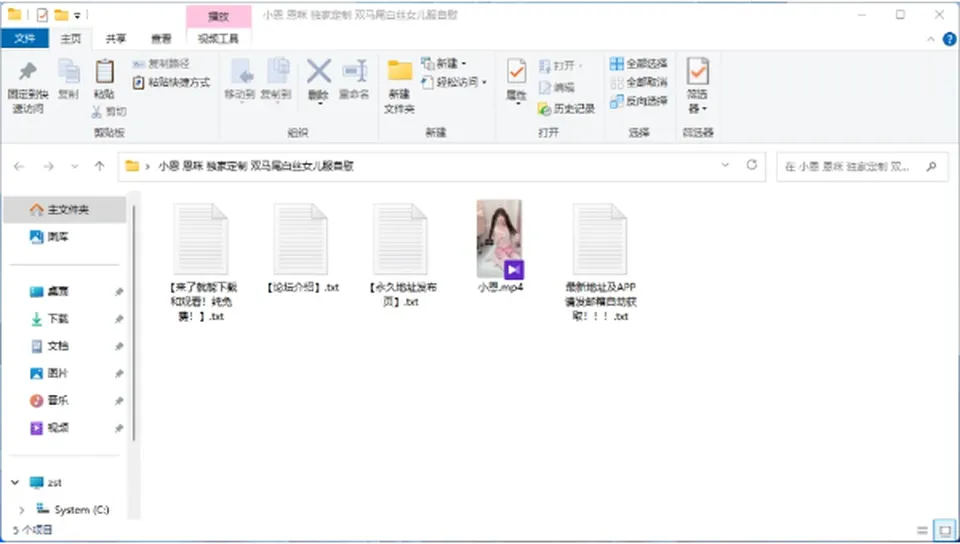This screenshot has width=960, height=544.
Task: Collapse the ribbon with the chevron
Action: 931,39
